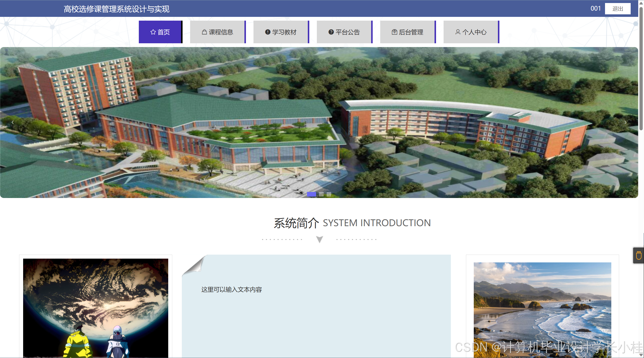Viewport: 644px width, 358px height.
Task: Advance to the next carousel slide
Action: pos(625,123)
